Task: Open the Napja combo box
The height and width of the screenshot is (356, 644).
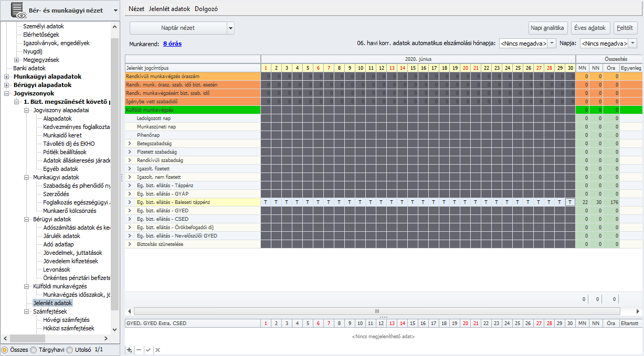Action: [x=608, y=44]
